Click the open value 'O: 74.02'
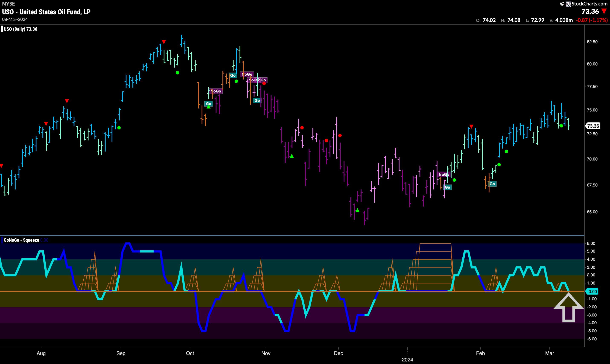The image size is (610, 364). tap(486, 20)
